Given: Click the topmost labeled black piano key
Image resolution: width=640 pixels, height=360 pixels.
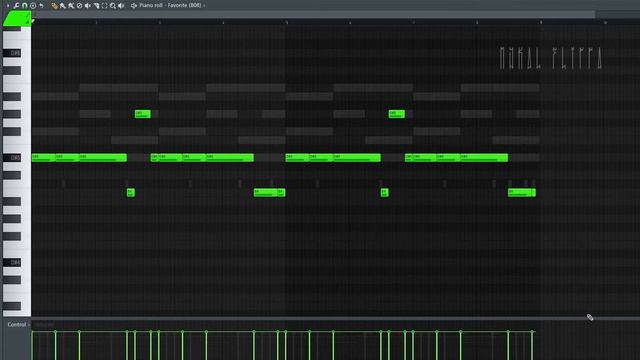Looking at the screenshot, I should coord(12,53).
